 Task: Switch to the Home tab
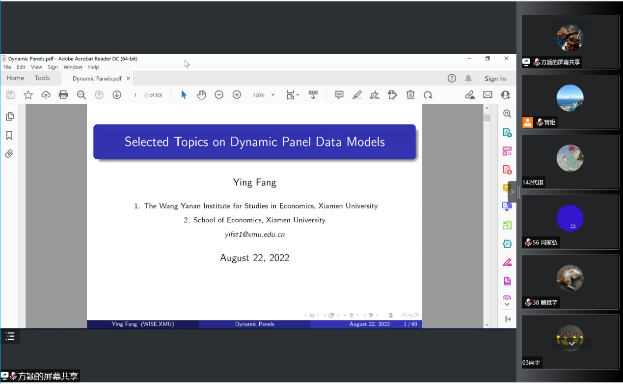15,78
